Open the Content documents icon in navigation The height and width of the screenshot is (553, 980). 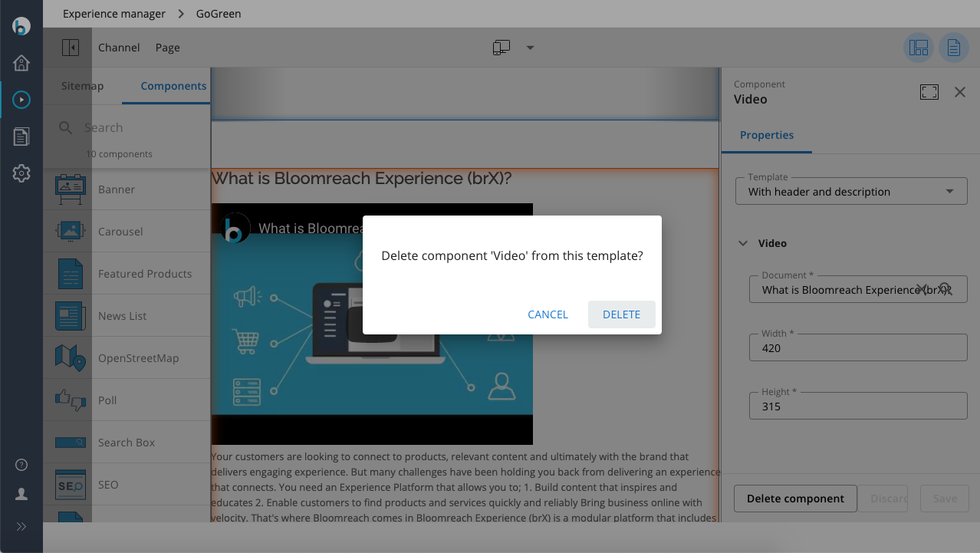coord(21,137)
